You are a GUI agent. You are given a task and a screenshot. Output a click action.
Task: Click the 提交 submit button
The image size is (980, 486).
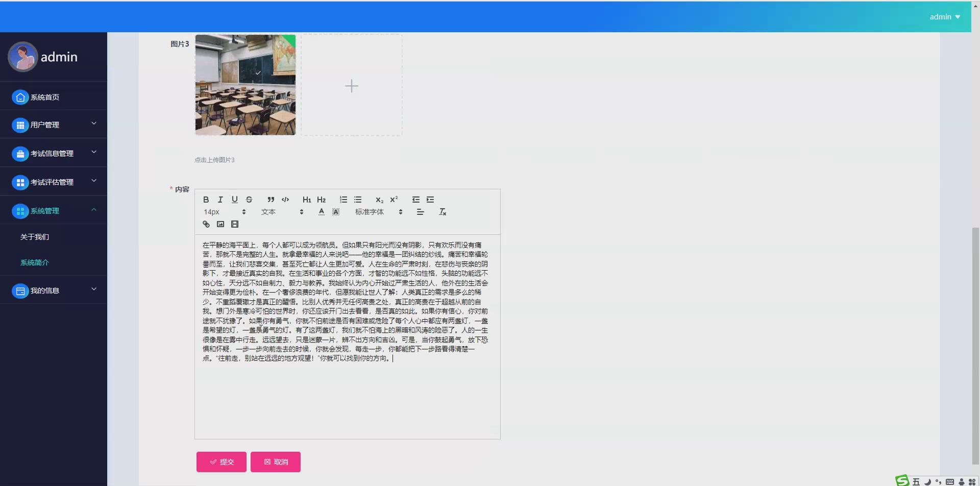click(x=221, y=461)
